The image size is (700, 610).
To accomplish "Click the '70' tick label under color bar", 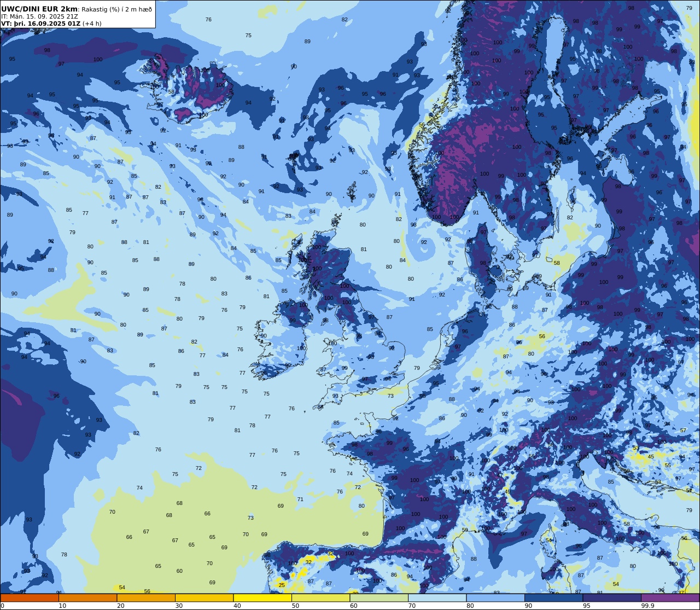I will tap(412, 606).
